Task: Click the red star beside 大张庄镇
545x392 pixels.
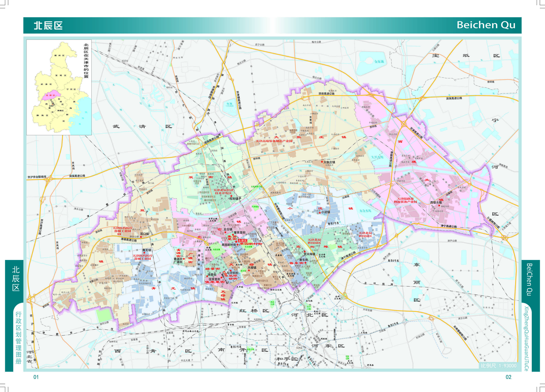Action: (322, 162)
